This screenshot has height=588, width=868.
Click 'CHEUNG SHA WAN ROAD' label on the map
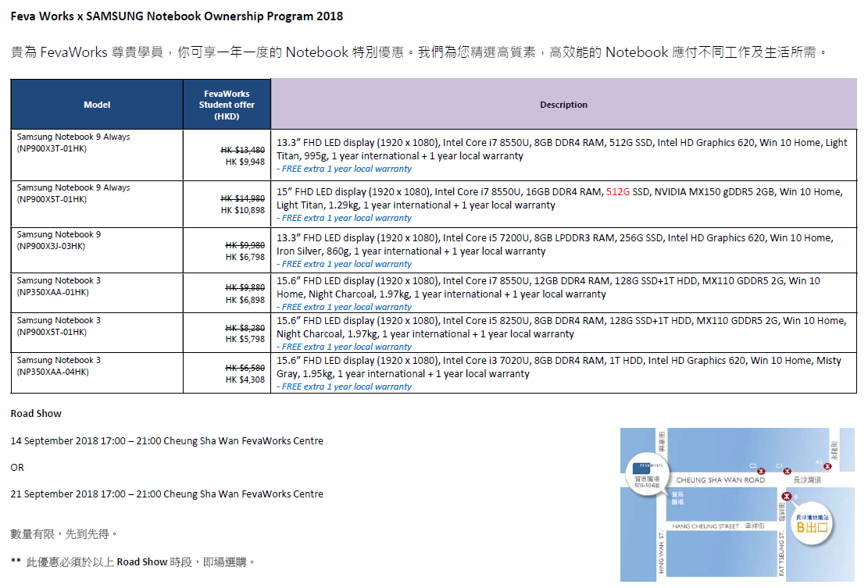[720, 480]
